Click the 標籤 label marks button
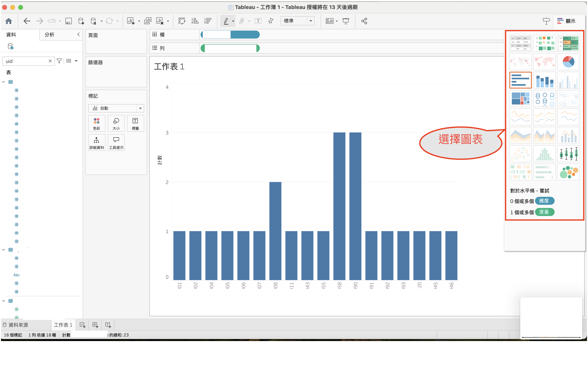The height and width of the screenshot is (382, 588). 135,123
